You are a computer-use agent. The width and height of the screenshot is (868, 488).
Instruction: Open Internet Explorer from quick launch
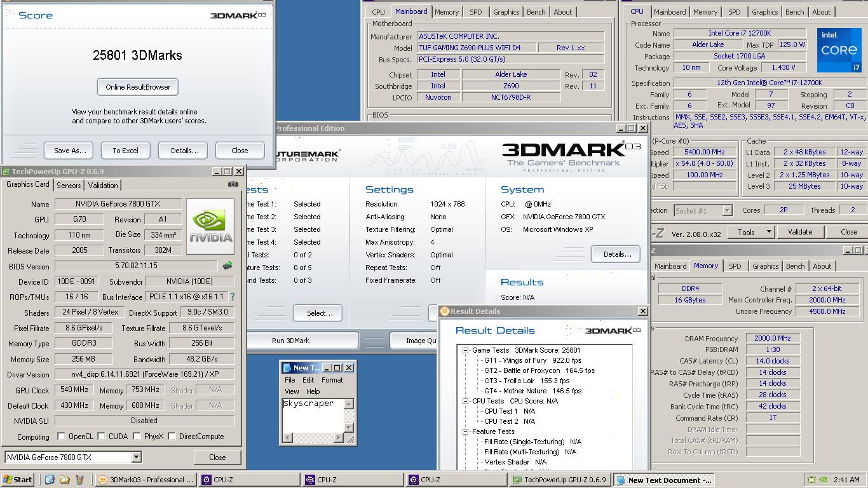click(50, 480)
